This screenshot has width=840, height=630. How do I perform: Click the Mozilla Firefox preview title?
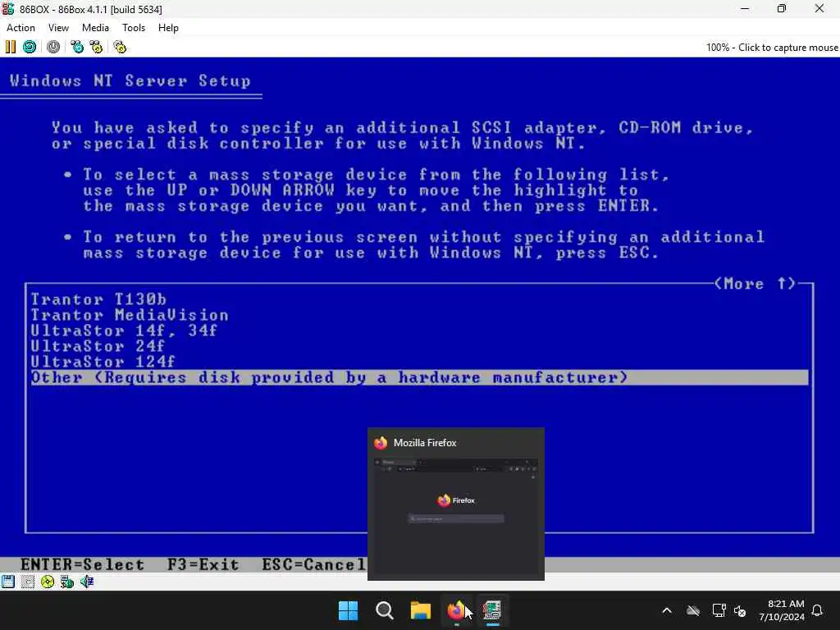[425, 443]
